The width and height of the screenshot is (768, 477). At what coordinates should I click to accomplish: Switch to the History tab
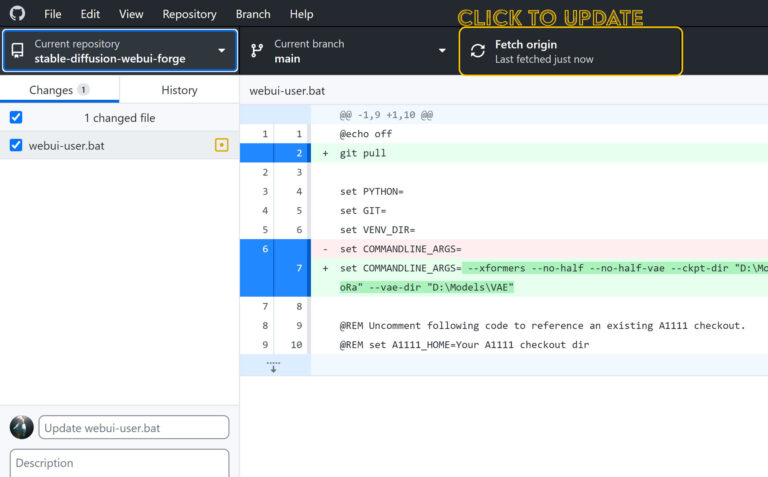tap(179, 90)
